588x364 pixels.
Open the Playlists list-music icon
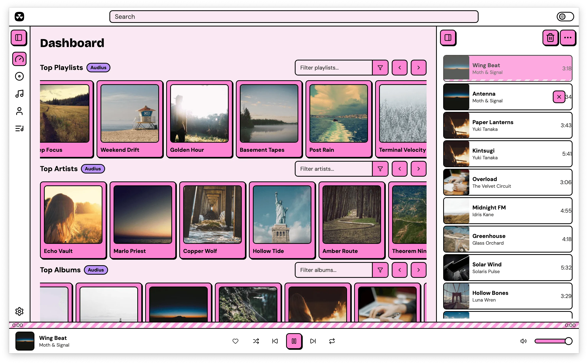(x=19, y=129)
